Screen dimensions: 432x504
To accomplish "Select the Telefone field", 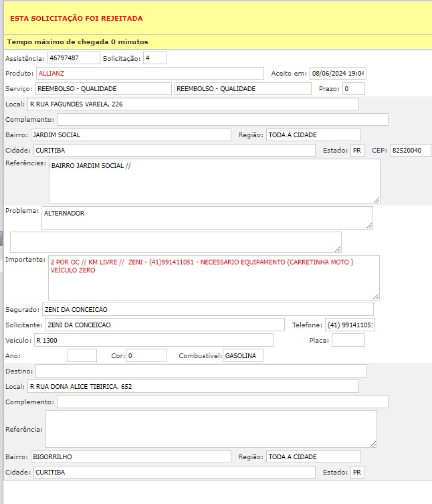I will tap(350, 325).
